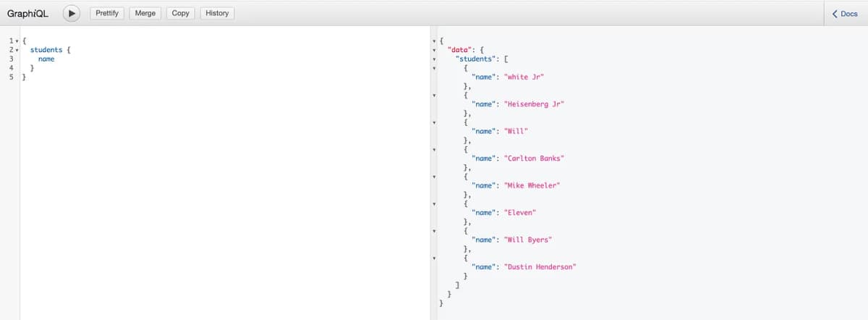This screenshot has height=320, width=868.
Task: Collapse the top-level result object fold arrow
Action: click(434, 41)
